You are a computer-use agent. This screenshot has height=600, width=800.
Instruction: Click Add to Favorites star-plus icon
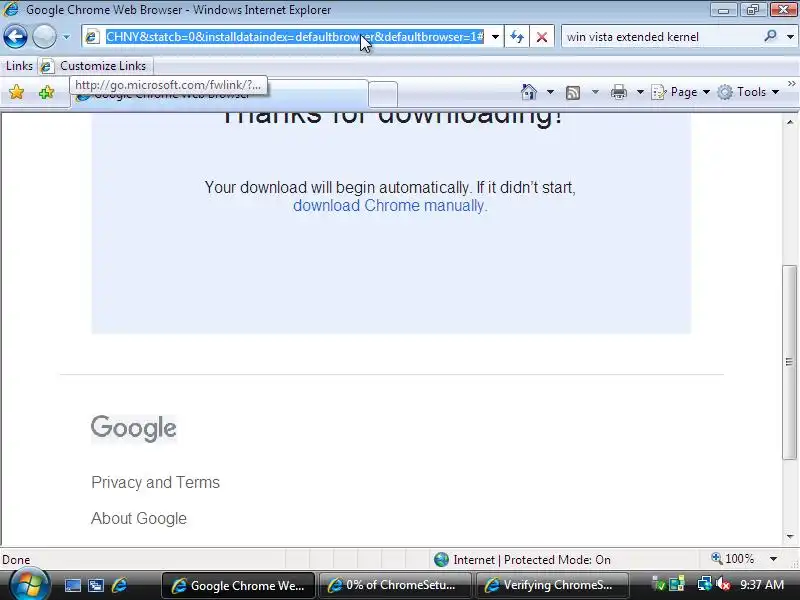[x=46, y=92]
